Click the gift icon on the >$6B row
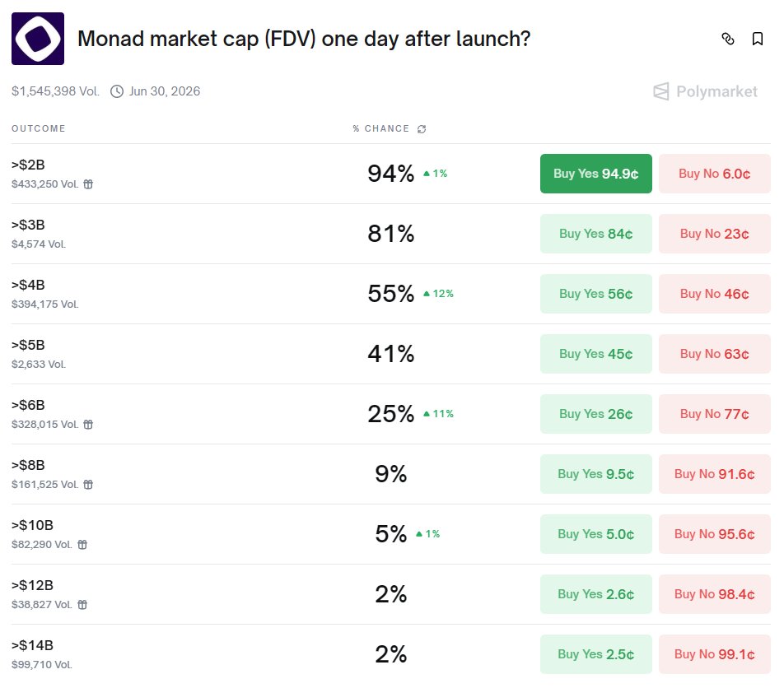This screenshot has width=784, height=688. pyautogui.click(x=88, y=425)
